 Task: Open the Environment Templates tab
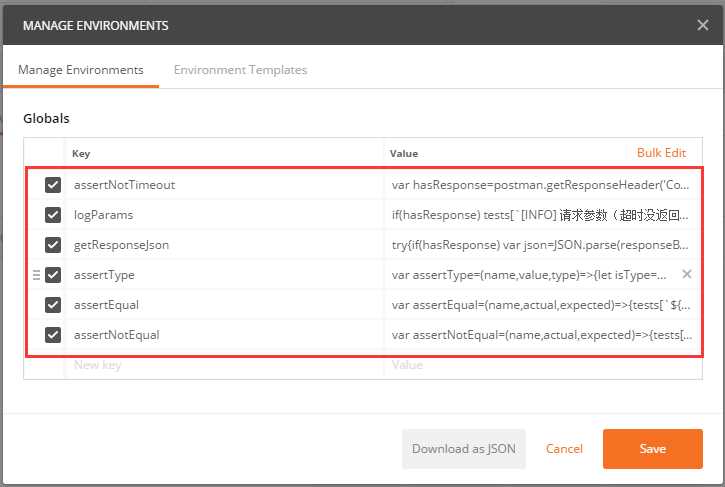click(240, 70)
